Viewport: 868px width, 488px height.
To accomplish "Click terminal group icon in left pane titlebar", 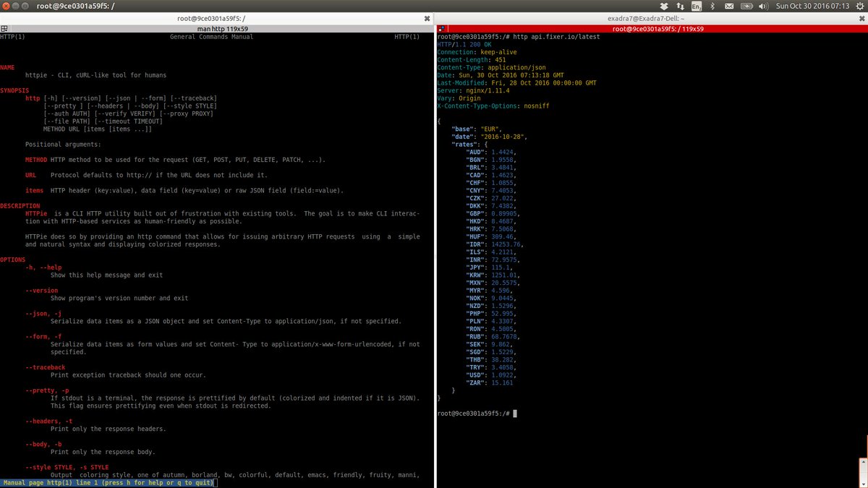I will pyautogui.click(x=4, y=29).
